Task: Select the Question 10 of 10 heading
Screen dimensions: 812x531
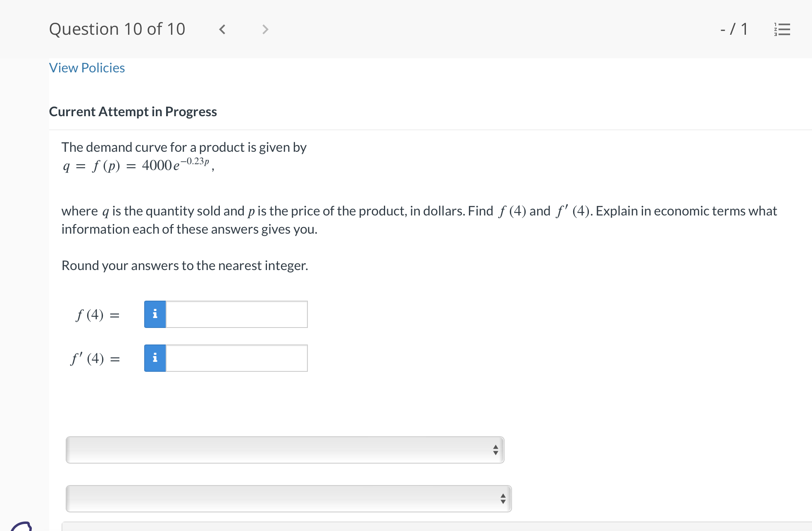Action: (117, 29)
